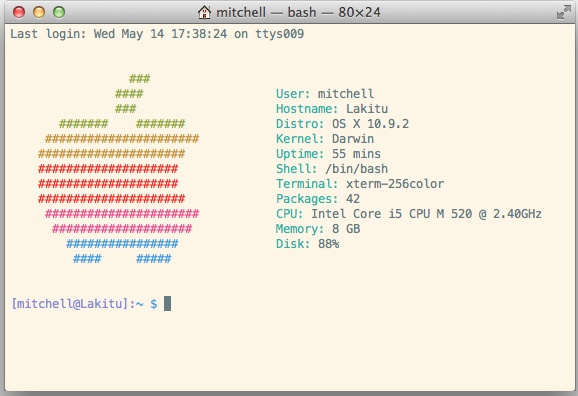Click the fullscreen arrows icon in title bar
The width and height of the screenshot is (578, 396).
pos(564,12)
